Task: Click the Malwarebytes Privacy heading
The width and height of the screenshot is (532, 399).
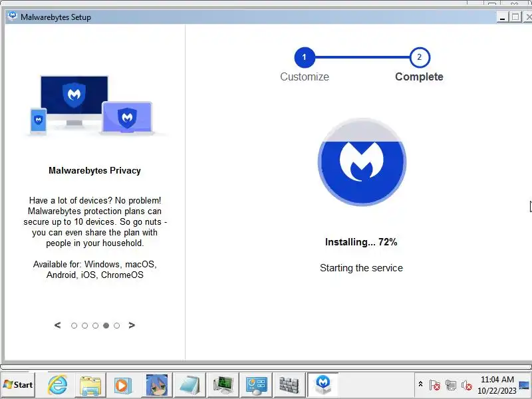Action: tap(94, 170)
